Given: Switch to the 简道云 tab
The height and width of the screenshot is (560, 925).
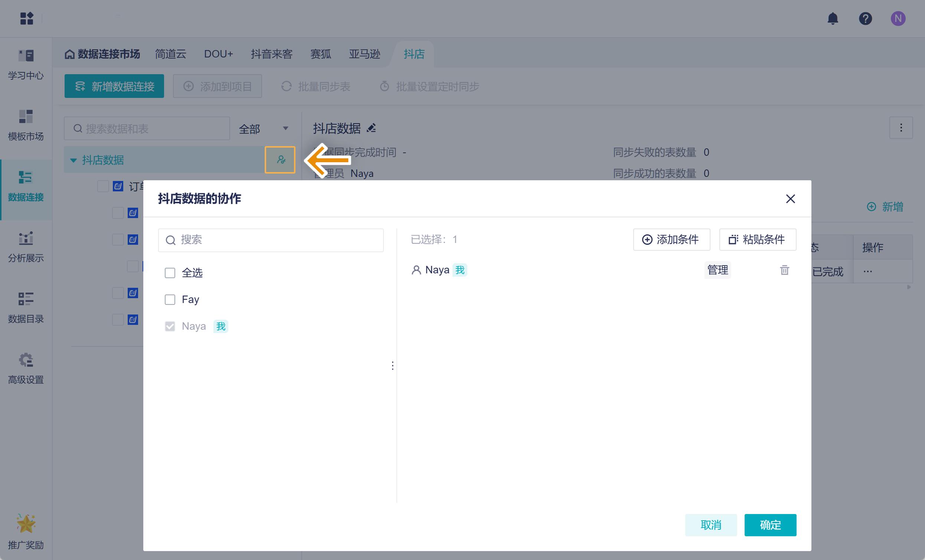Looking at the screenshot, I should coord(170,54).
